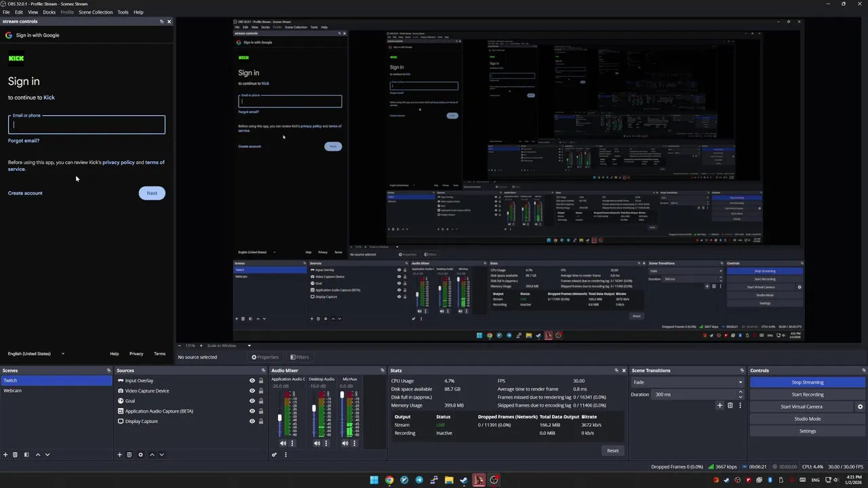This screenshot has height=488, width=868.
Task: Move scene down arrow in Scenes dock
Action: 47,455
